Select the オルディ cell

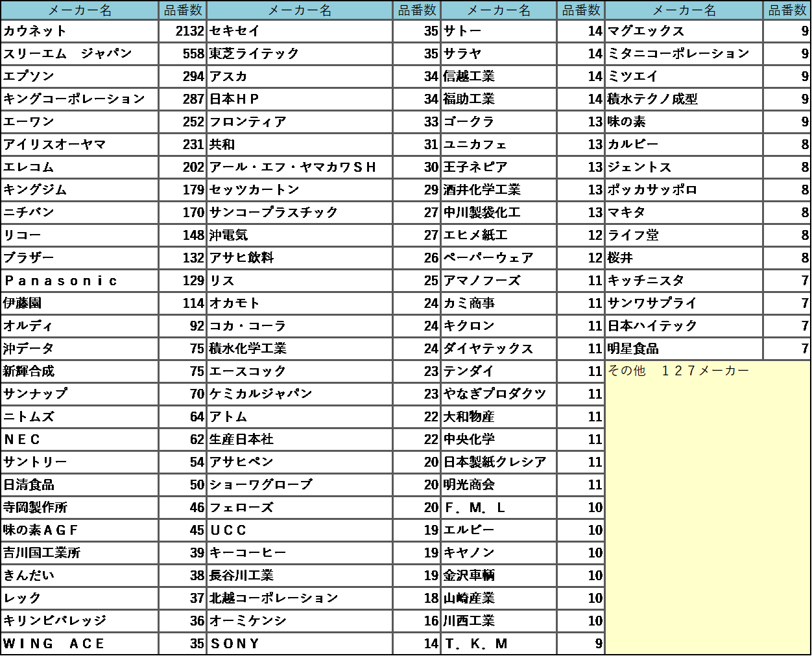click(x=80, y=326)
